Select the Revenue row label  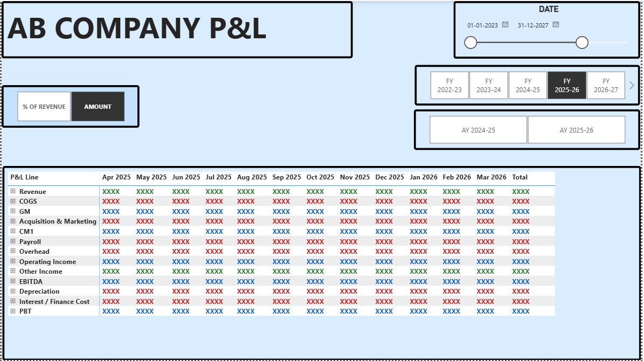click(x=32, y=191)
